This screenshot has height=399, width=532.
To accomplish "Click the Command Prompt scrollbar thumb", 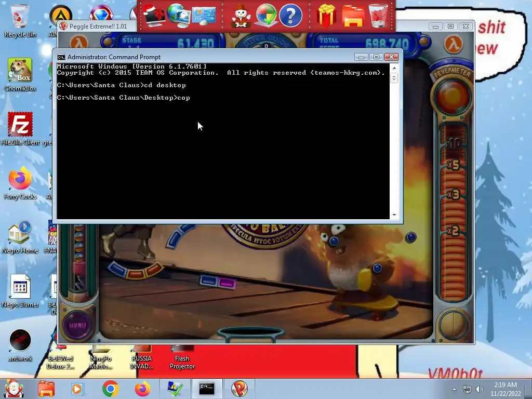I will pyautogui.click(x=394, y=78).
